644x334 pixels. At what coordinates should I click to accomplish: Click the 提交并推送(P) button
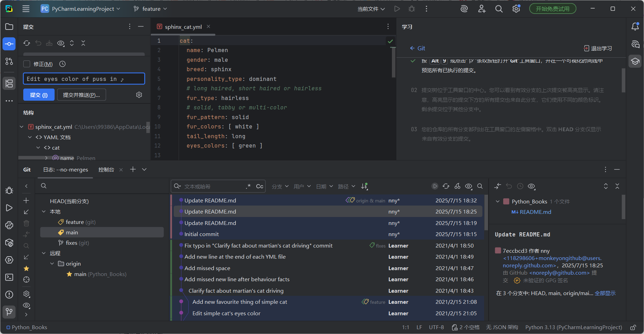(x=81, y=94)
